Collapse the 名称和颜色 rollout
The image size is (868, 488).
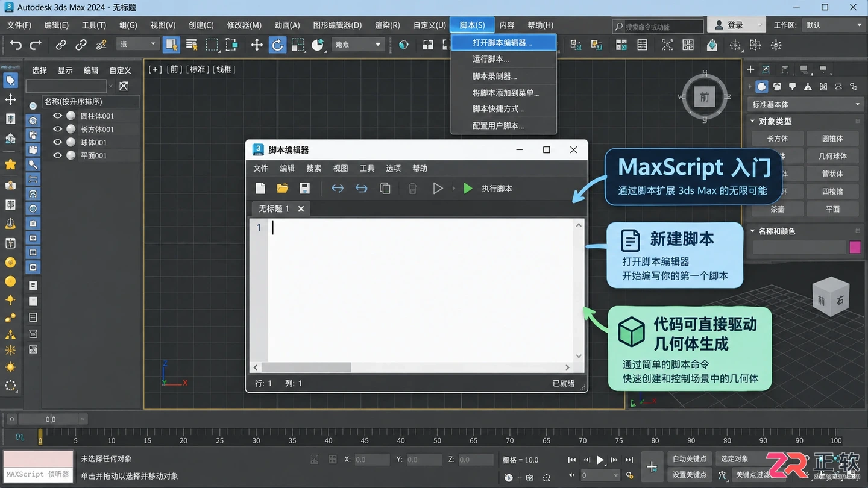tap(752, 231)
